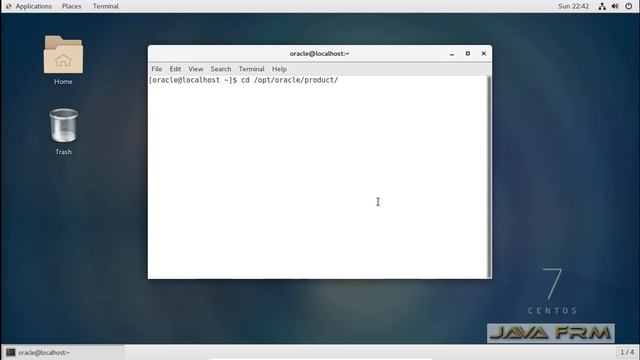Screen dimensions: 640x360
Task: Open the Search menu in terminal window
Action: click(x=221, y=69)
